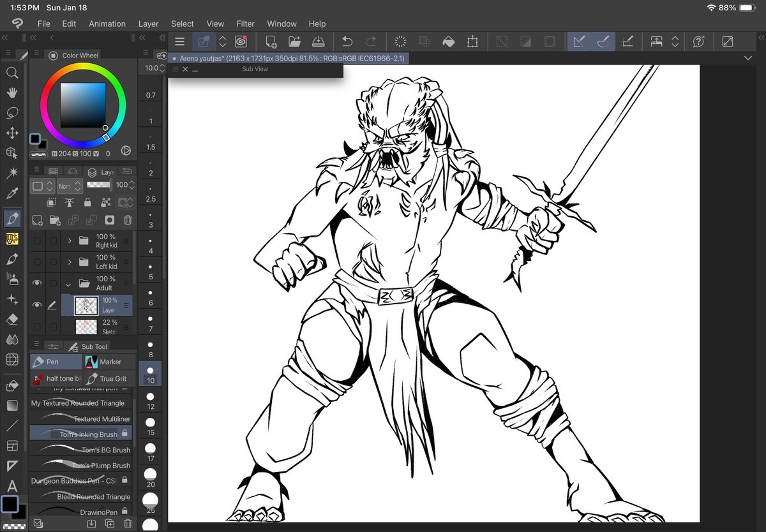Image resolution: width=766 pixels, height=532 pixels.
Task: Select the Fill bucket tool
Action: (11, 386)
